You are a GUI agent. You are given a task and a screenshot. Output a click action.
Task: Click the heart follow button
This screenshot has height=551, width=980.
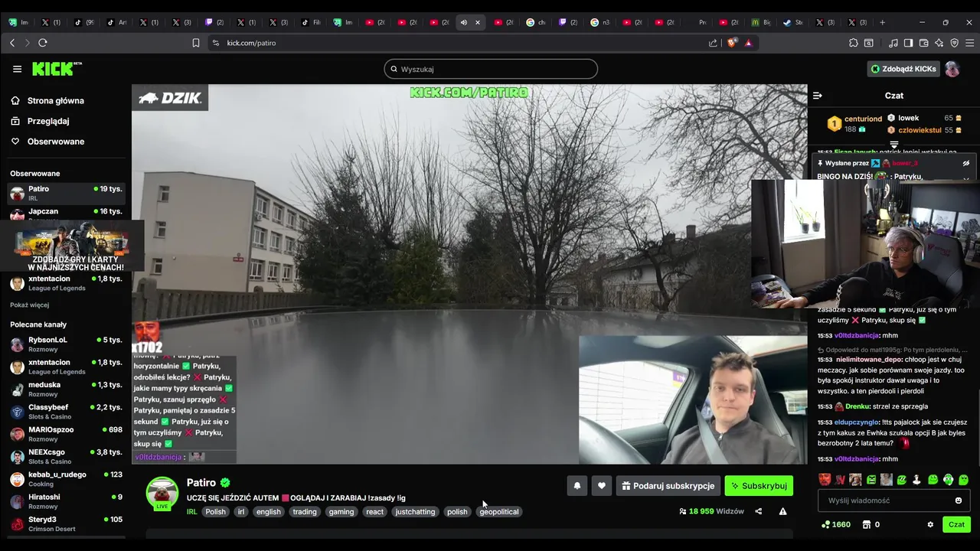click(602, 485)
